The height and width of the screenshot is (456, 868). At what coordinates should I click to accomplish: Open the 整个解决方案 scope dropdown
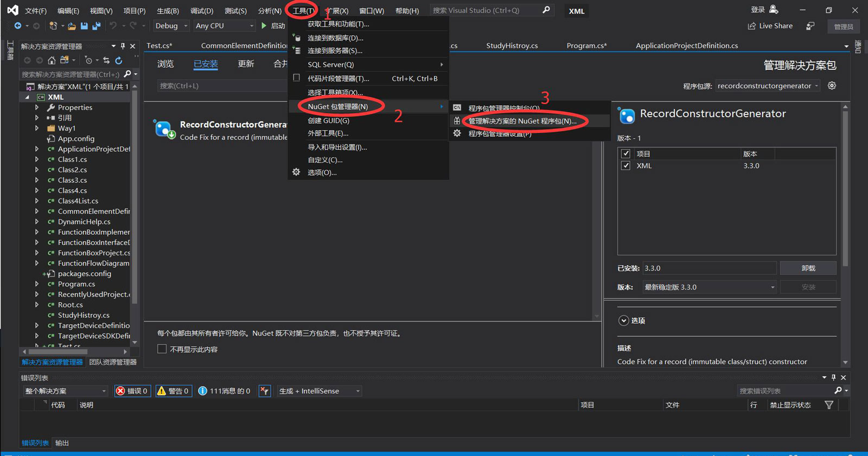click(65, 391)
